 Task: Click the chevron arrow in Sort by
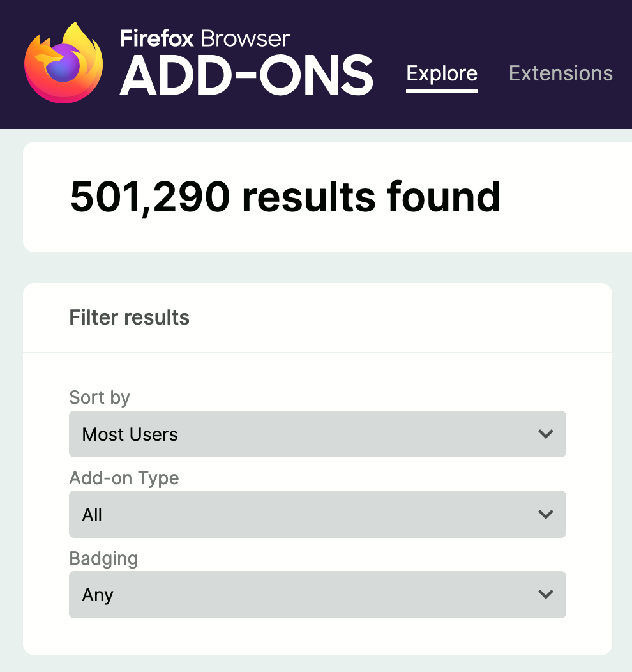coord(545,434)
